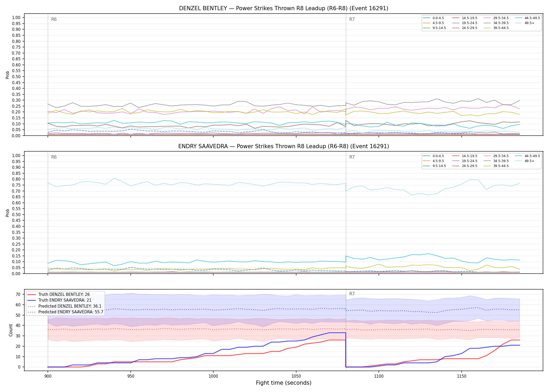Click '4.5-9.5' legend entry in Bentley chart
Screen dimensions: 549x392
[x=434, y=23]
